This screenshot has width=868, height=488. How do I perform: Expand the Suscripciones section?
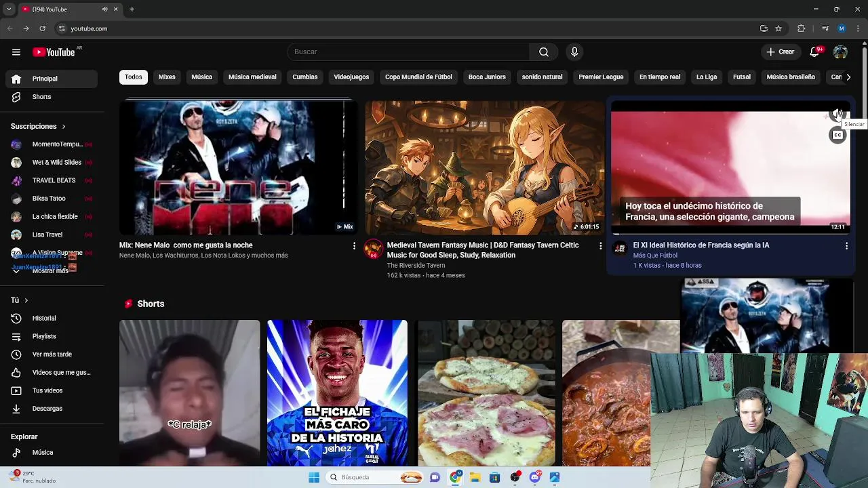pyautogui.click(x=39, y=126)
